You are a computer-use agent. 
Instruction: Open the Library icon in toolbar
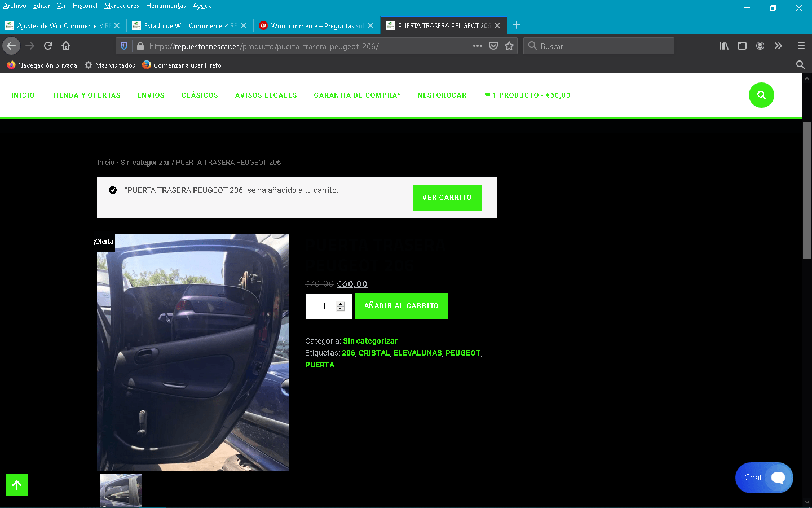click(724, 46)
